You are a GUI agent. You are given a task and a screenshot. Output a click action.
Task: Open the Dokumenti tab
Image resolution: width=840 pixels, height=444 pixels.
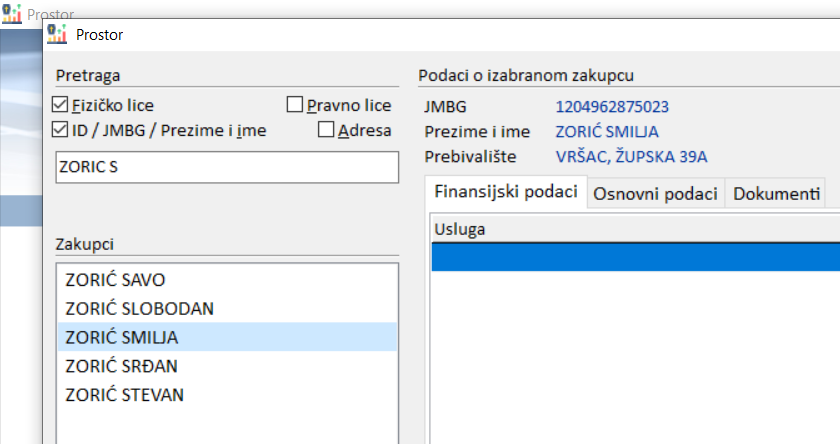coord(776,194)
